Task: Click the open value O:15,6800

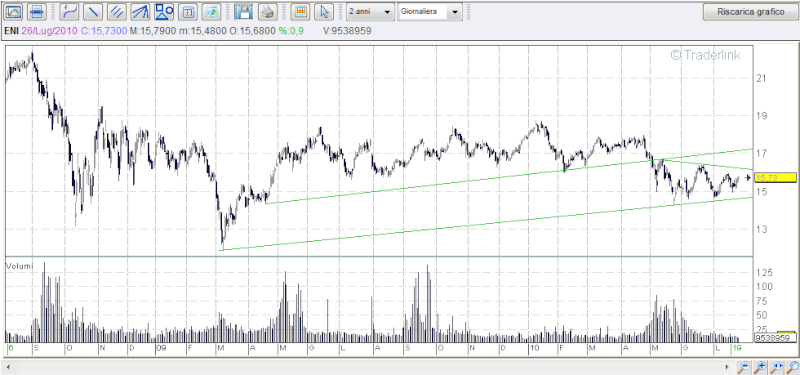Action: click(252, 31)
